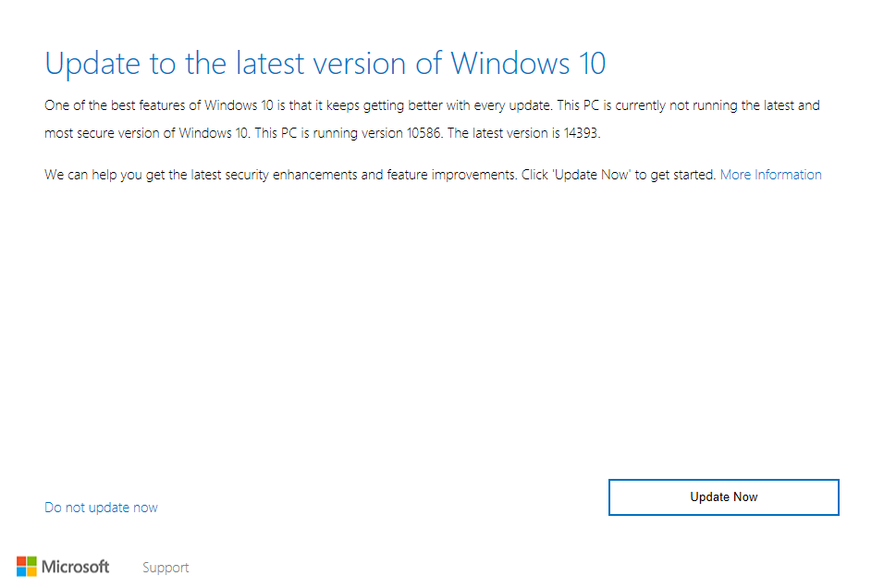
Task: Click 'One of the best features' sentence start
Action: click(113, 105)
